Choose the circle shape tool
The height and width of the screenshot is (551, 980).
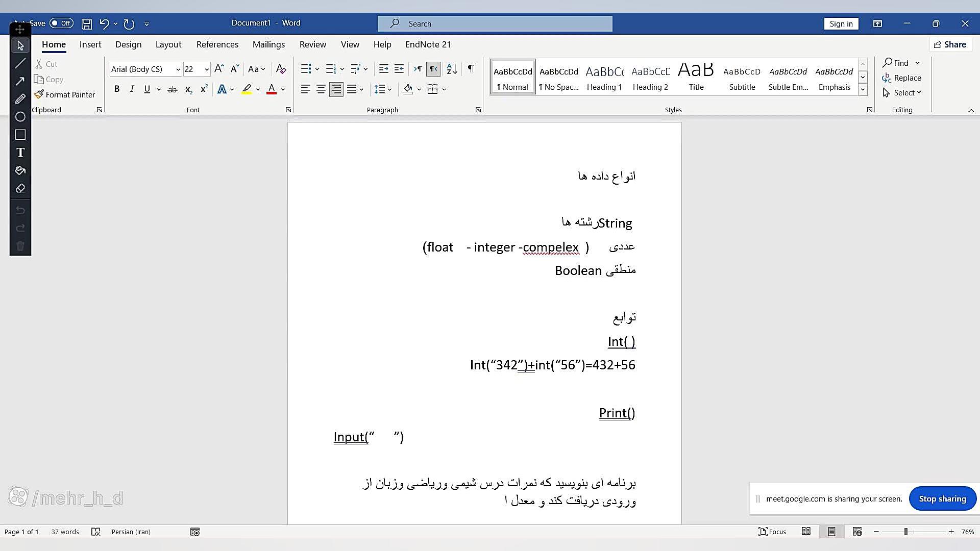click(x=20, y=117)
